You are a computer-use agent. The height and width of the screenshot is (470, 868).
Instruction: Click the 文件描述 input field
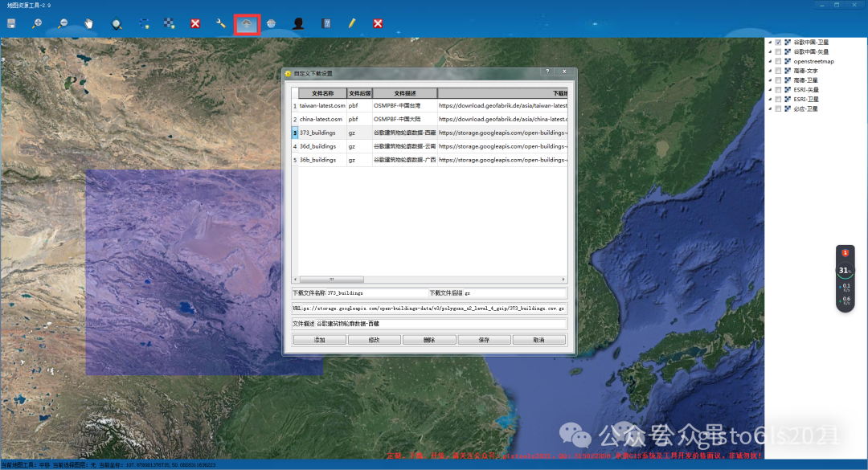tap(441, 324)
